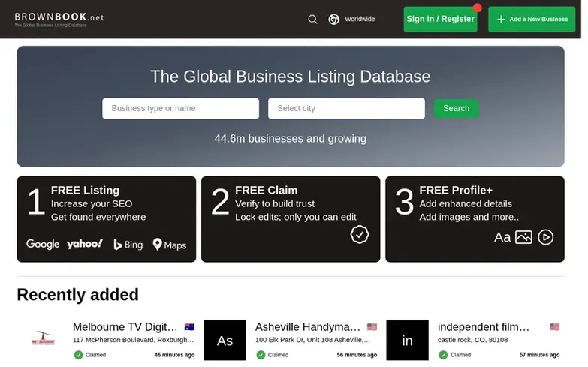
Task: Click the FREE Listing heading
Action: pyautogui.click(x=86, y=192)
